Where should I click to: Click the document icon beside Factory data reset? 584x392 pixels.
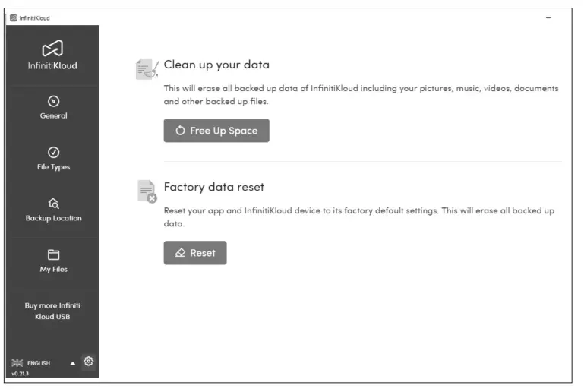pos(146,191)
